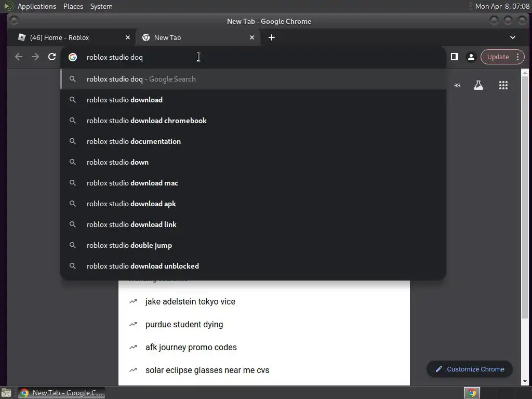The image size is (532, 399).
Task: Open the Google apps grid
Action: (503, 85)
